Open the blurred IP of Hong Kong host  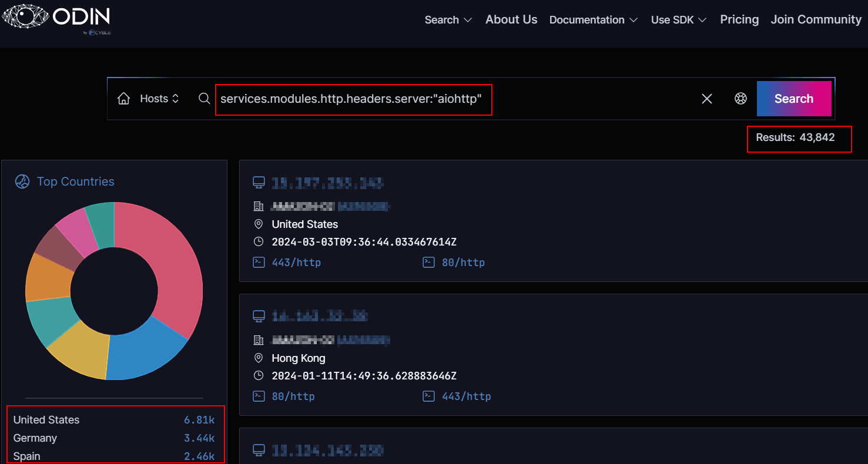pos(320,317)
